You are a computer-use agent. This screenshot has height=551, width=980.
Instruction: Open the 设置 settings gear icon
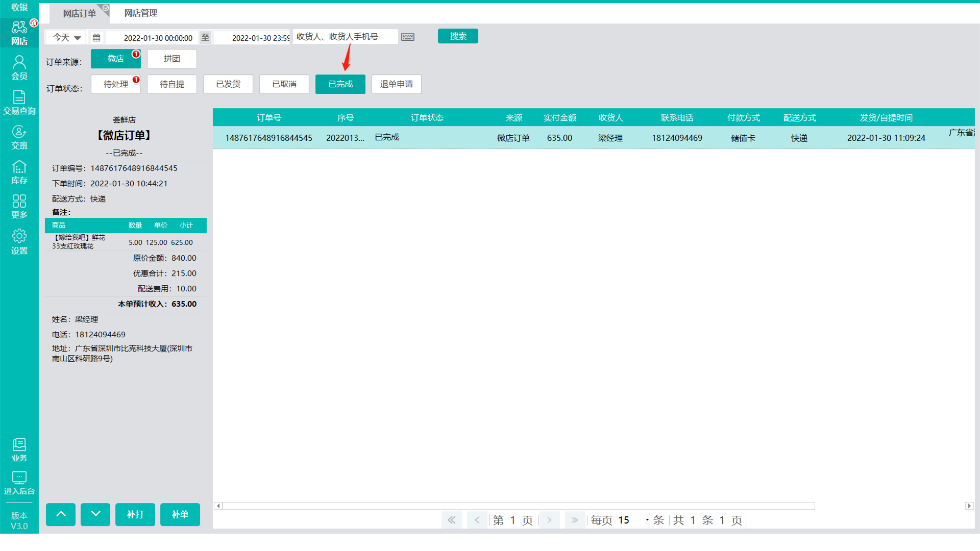tap(19, 242)
